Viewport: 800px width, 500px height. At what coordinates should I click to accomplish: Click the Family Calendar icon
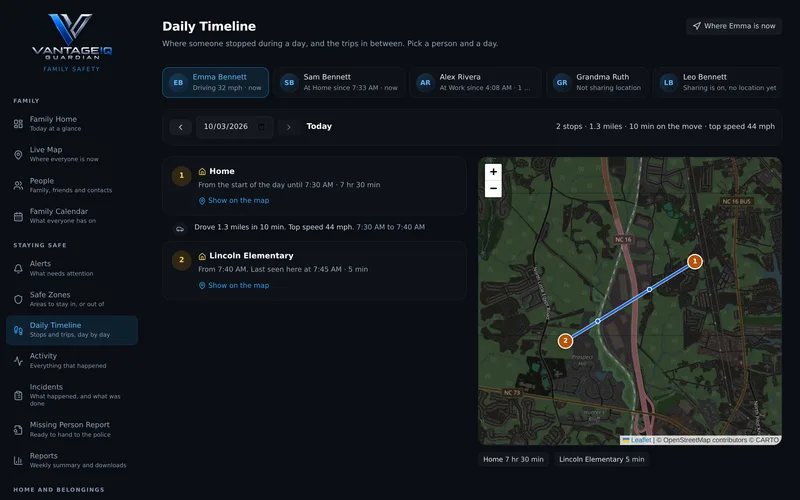(18, 216)
